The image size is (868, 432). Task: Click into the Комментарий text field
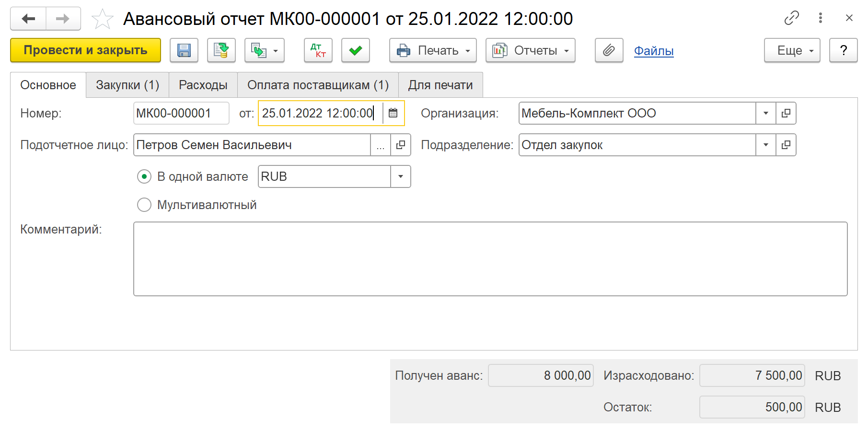[x=490, y=258]
